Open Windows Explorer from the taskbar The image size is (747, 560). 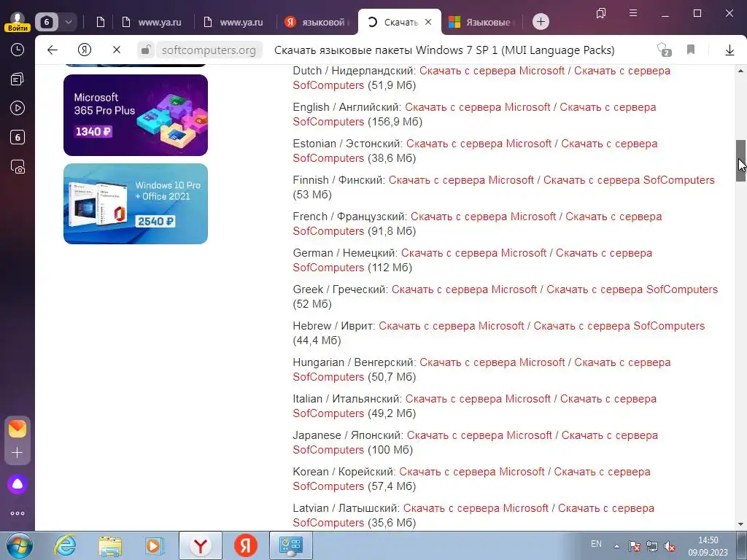click(x=111, y=545)
